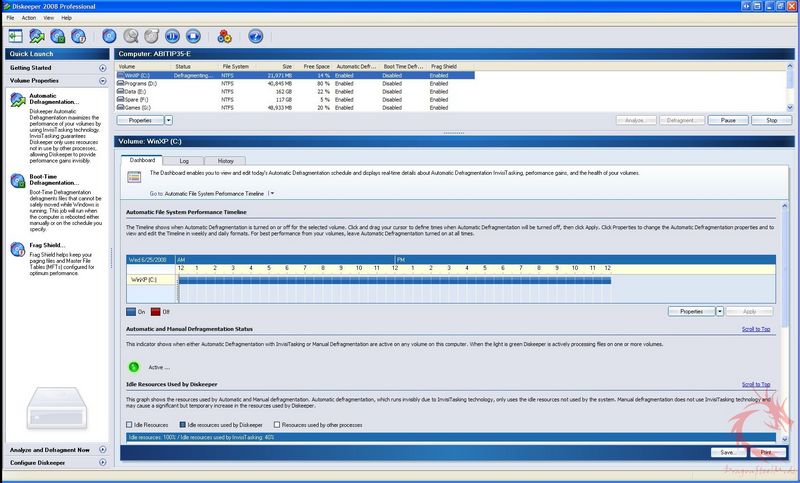Open the Configure Diskeeper gears icon
Screen dimensions: 800x483
224,35
